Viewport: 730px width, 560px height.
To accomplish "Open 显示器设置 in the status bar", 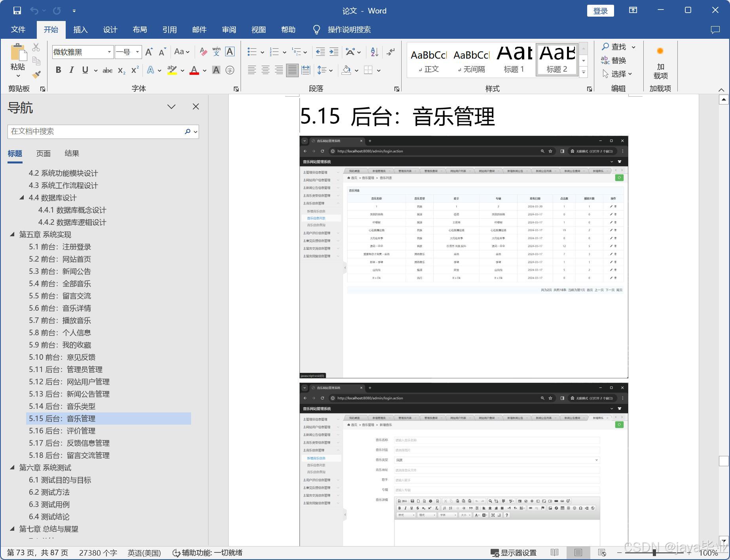I will 514,553.
